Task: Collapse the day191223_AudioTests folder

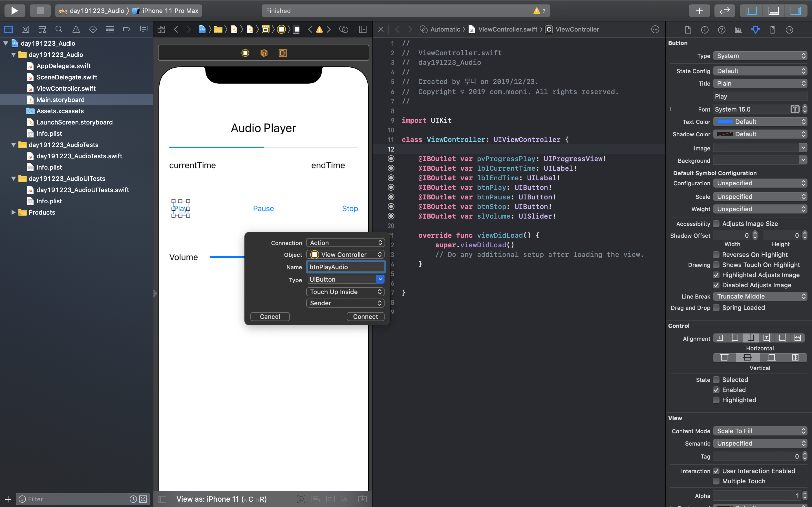Action: click(14, 145)
